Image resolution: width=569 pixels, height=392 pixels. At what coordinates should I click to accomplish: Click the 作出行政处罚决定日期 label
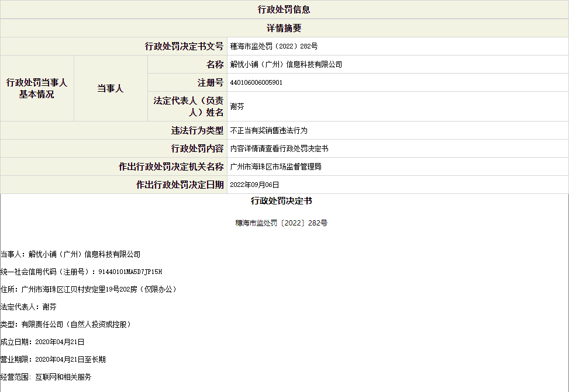click(x=180, y=185)
